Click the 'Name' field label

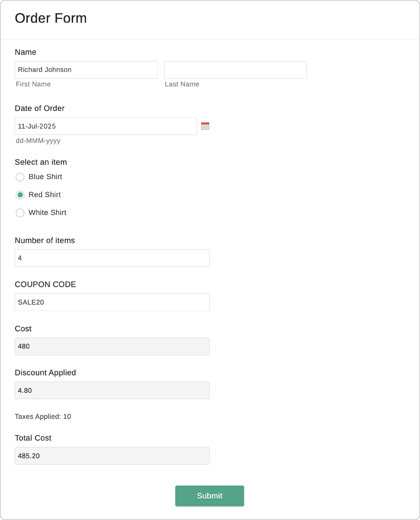click(26, 52)
